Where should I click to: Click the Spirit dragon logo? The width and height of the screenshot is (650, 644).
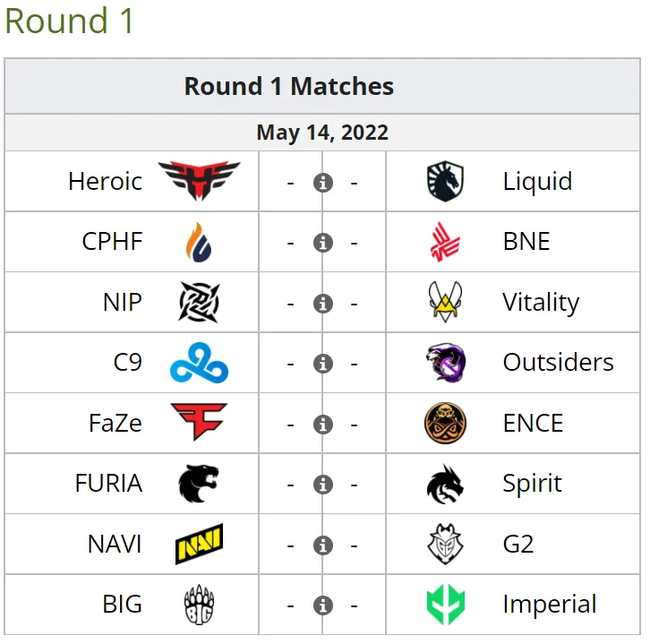445,484
